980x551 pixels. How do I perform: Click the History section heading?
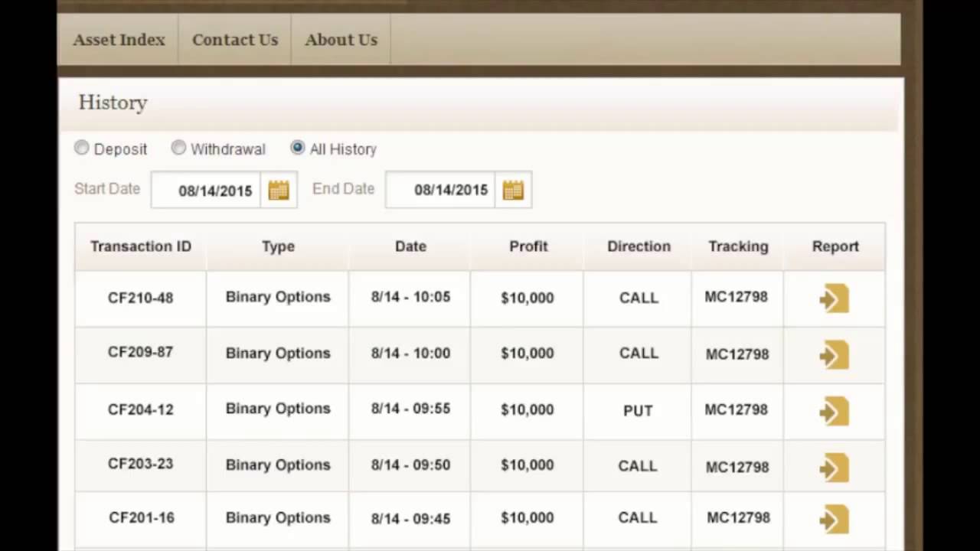(113, 103)
